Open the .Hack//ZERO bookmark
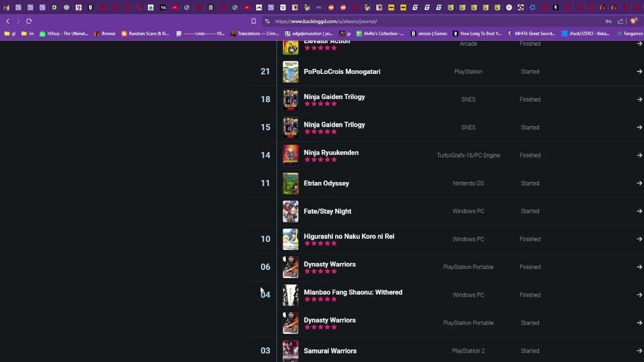This screenshot has width=644, height=362. click(x=586, y=34)
